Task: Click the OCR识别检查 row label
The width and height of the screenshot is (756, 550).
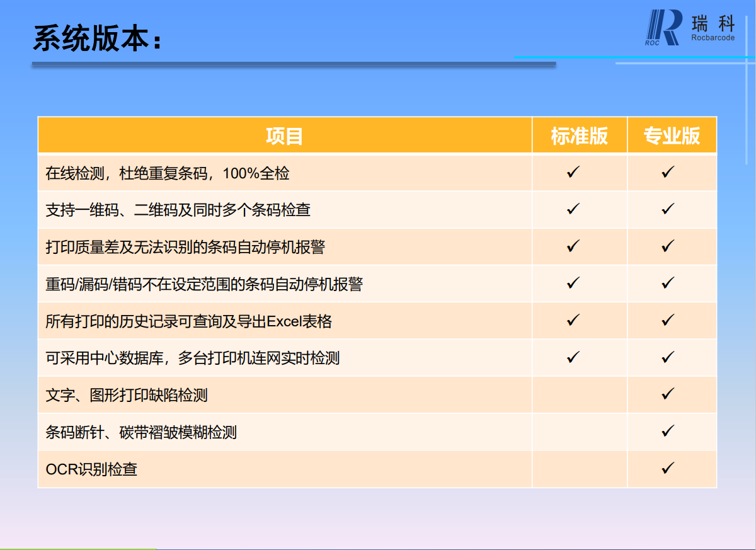Action: pyautogui.click(x=91, y=469)
